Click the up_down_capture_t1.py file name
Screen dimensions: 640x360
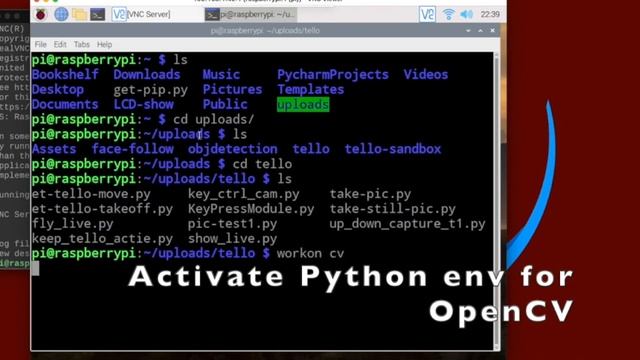click(x=407, y=224)
